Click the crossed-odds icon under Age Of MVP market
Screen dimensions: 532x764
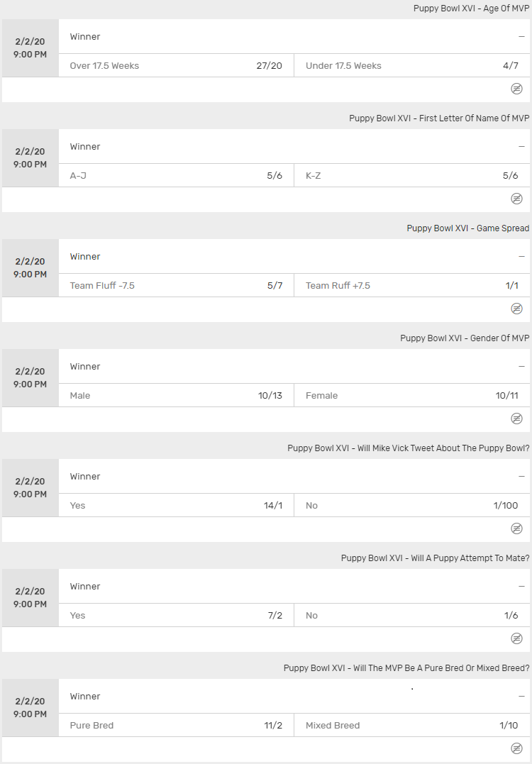click(x=517, y=89)
